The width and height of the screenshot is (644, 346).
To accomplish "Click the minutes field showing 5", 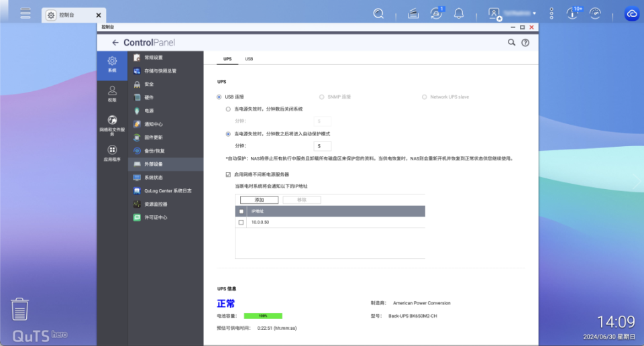I will pyautogui.click(x=323, y=146).
